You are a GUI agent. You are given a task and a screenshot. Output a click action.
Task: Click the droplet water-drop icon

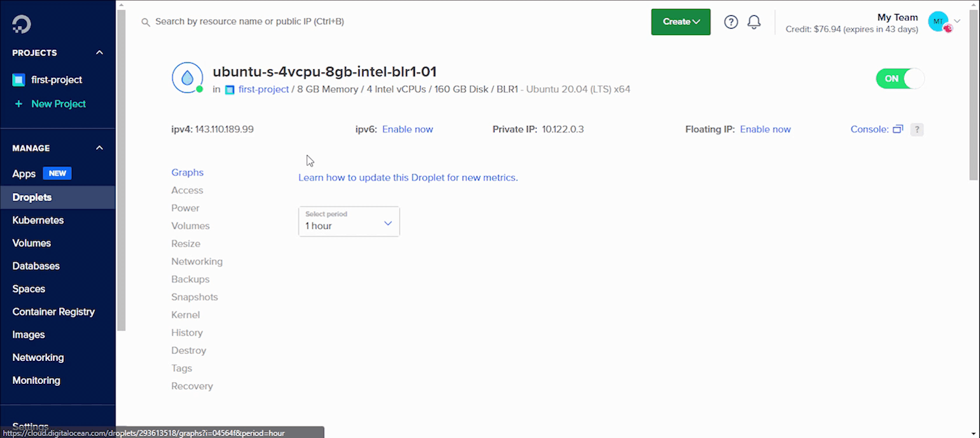[x=187, y=78]
